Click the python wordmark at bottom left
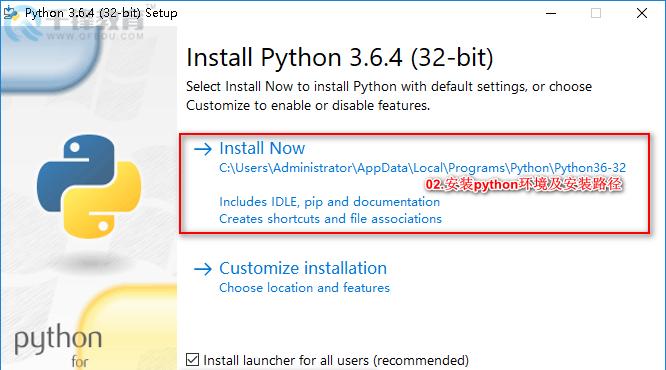 coord(58,339)
